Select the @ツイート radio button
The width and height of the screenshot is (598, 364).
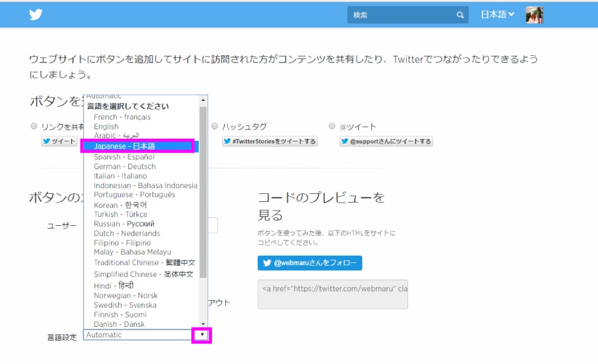[x=332, y=126]
